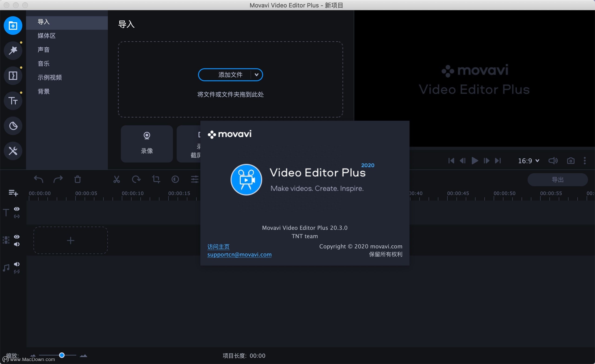Image resolution: width=595 pixels, height=364 pixels.
Task: Open the supportcn@movavi.com email link
Action: [239, 255]
